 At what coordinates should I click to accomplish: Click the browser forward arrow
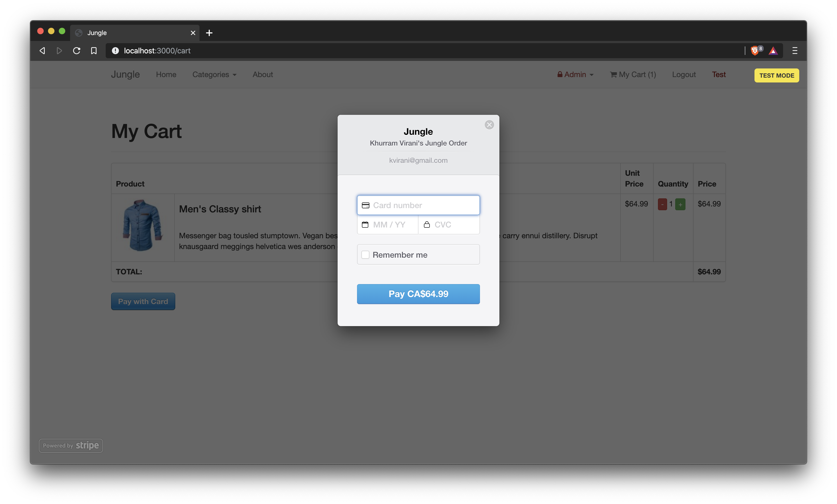click(x=59, y=51)
